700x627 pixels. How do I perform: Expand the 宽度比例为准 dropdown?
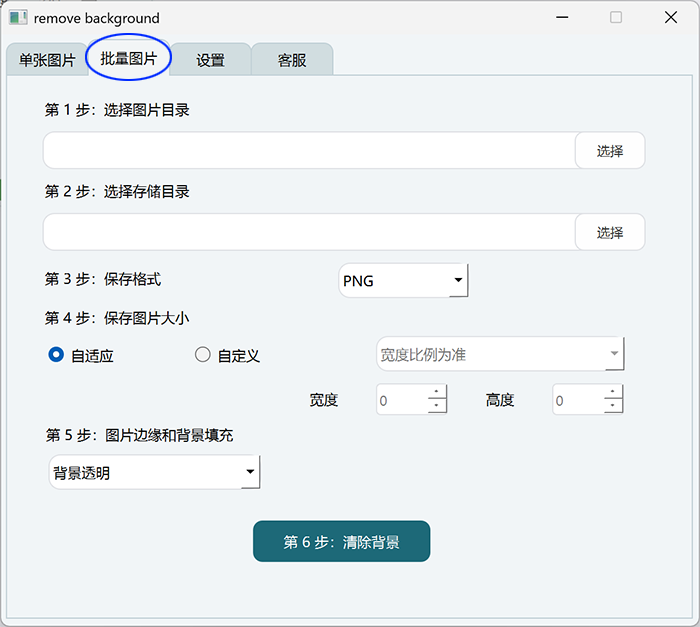point(500,354)
